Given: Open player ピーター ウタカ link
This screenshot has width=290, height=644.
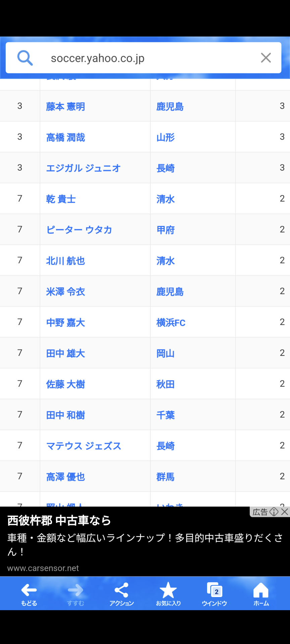Looking at the screenshot, I should click(x=79, y=230).
